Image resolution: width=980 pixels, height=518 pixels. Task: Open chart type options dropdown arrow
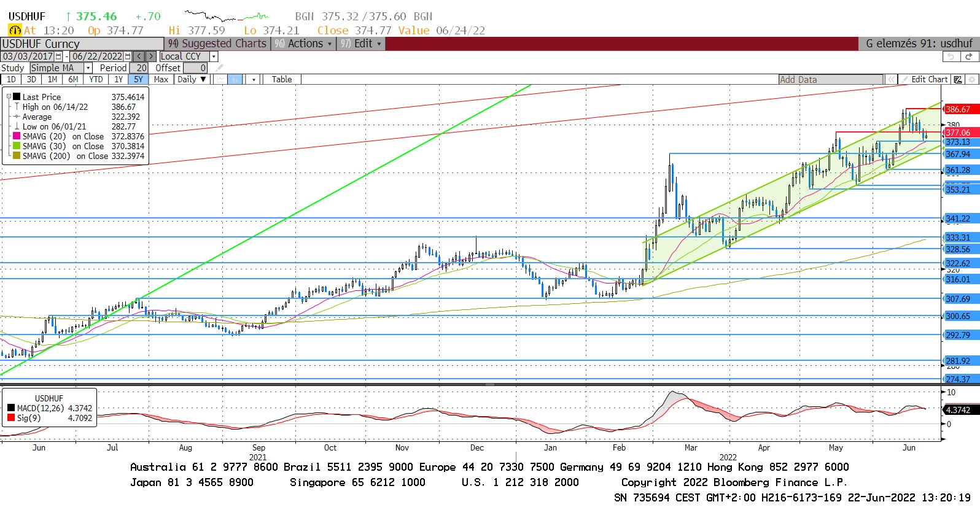pyautogui.click(x=254, y=80)
